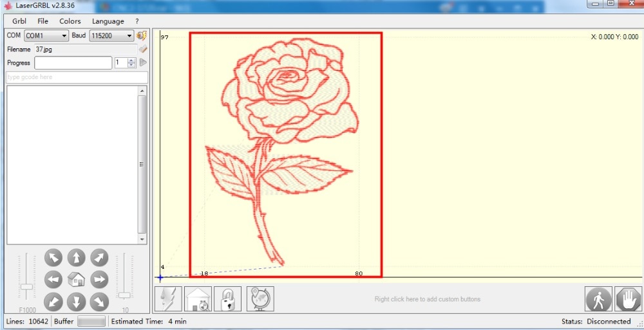This screenshot has width=644, height=330.
Task: Click the home jog button
Action: click(x=76, y=280)
